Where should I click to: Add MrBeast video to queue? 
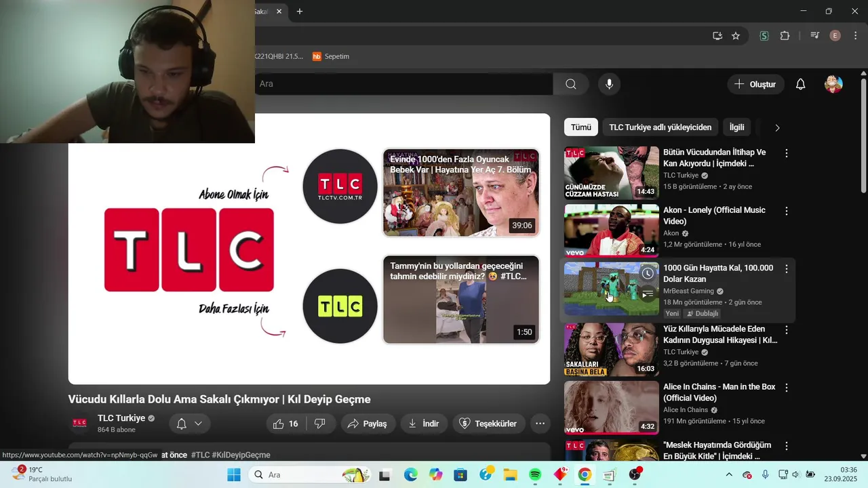click(x=648, y=294)
